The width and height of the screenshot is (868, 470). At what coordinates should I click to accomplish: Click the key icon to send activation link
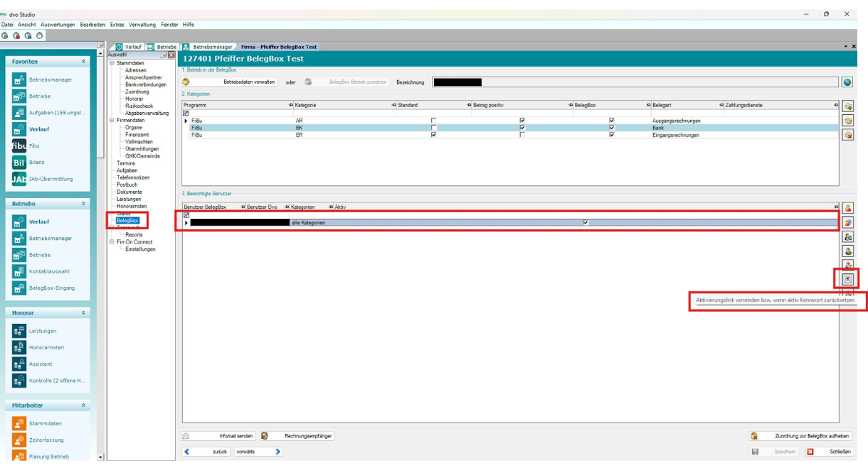[x=848, y=279]
